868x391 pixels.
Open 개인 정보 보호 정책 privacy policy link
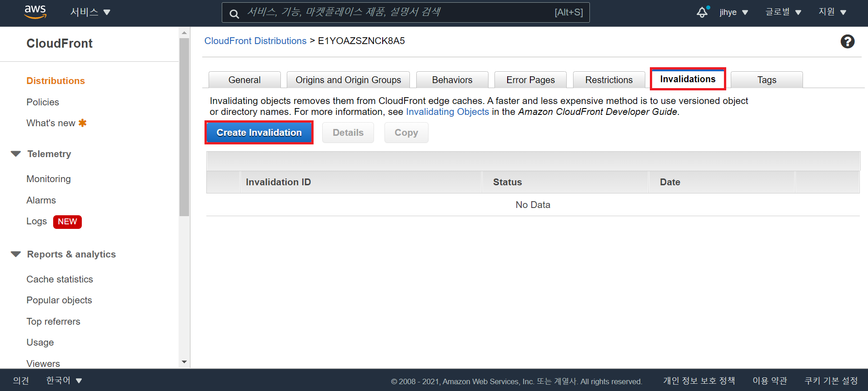point(699,381)
